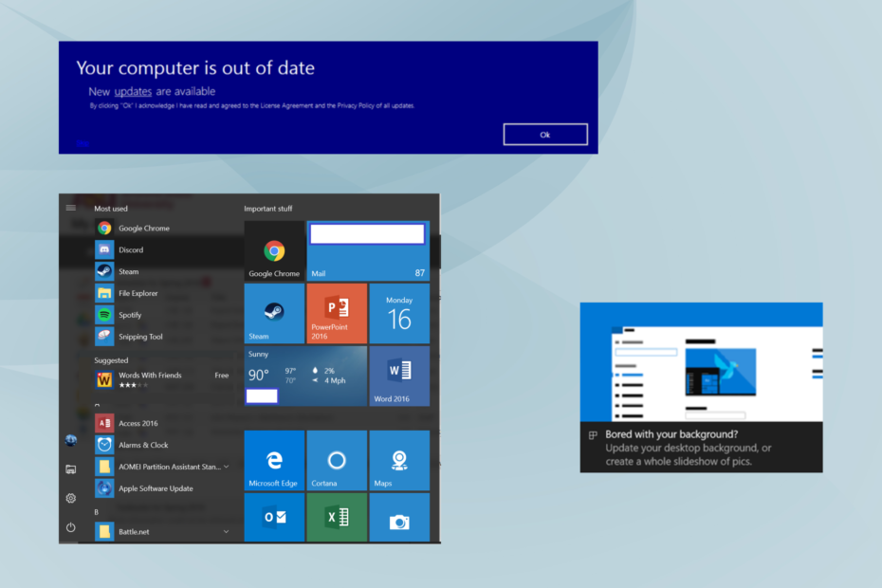Open Settings via the gear icon

point(70,498)
